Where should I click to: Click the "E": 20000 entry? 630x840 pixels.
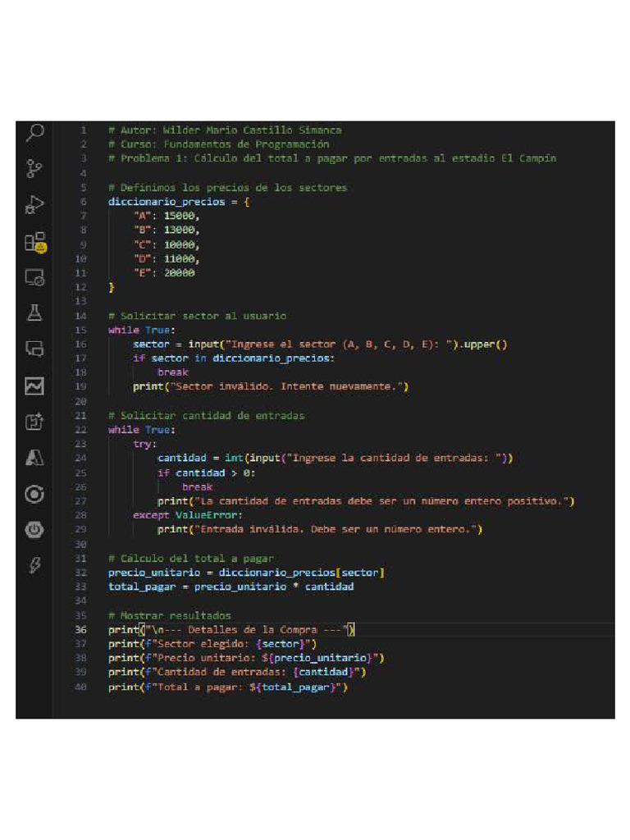(x=164, y=272)
